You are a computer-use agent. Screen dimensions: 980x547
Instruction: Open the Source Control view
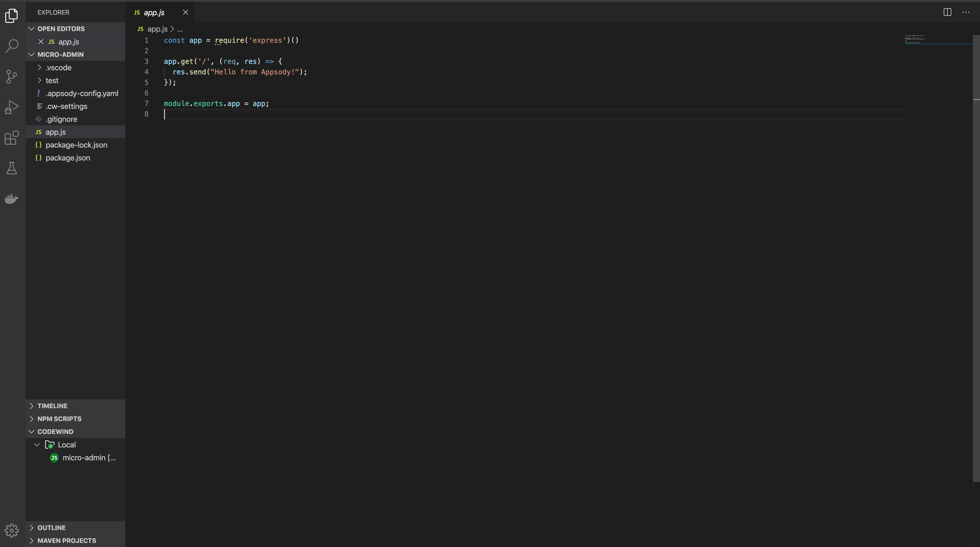[x=12, y=76]
